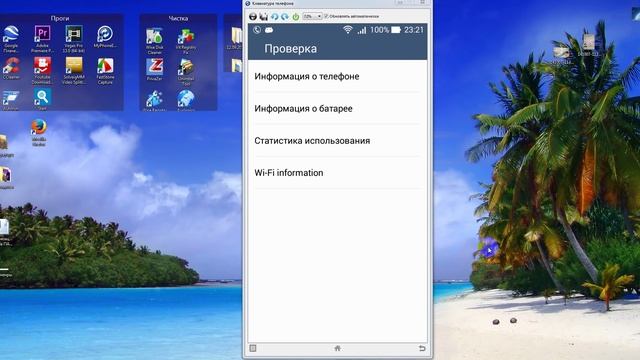
Task: Open the zoom percentage dropdown
Action: tap(312, 16)
